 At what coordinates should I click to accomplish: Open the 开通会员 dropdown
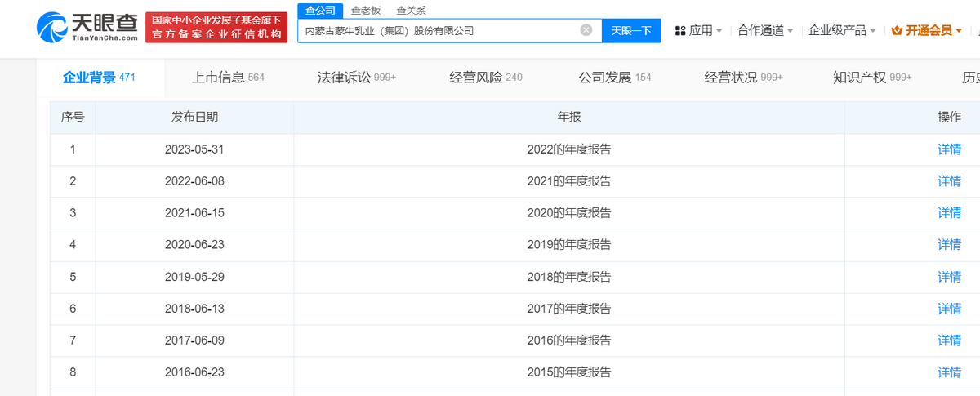click(x=926, y=30)
